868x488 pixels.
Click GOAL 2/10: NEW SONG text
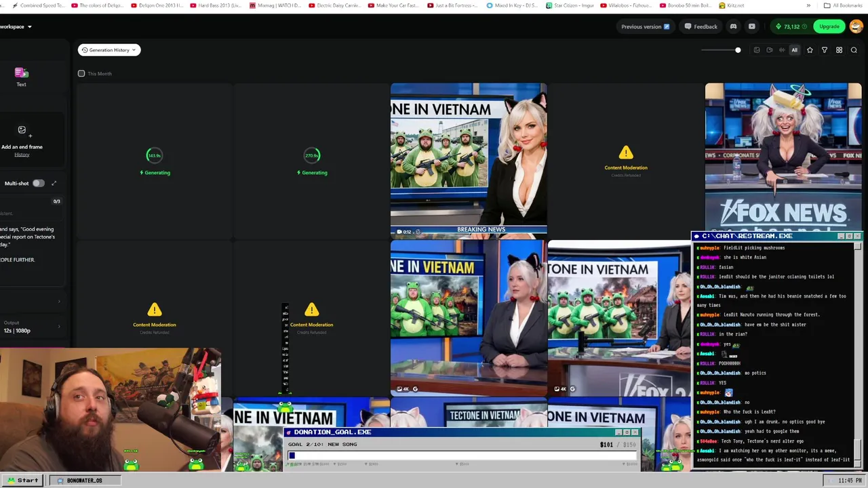(x=323, y=444)
